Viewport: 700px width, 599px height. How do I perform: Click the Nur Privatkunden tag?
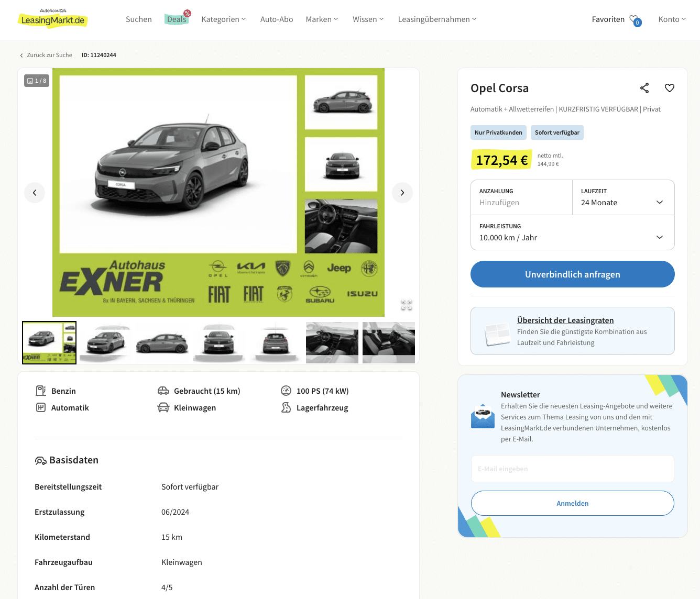click(498, 132)
